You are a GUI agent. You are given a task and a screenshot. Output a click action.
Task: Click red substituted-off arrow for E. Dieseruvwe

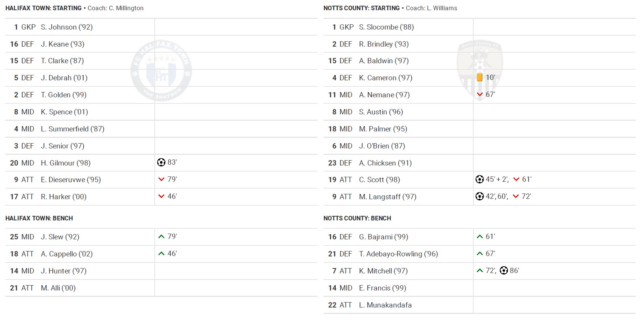[162, 180]
